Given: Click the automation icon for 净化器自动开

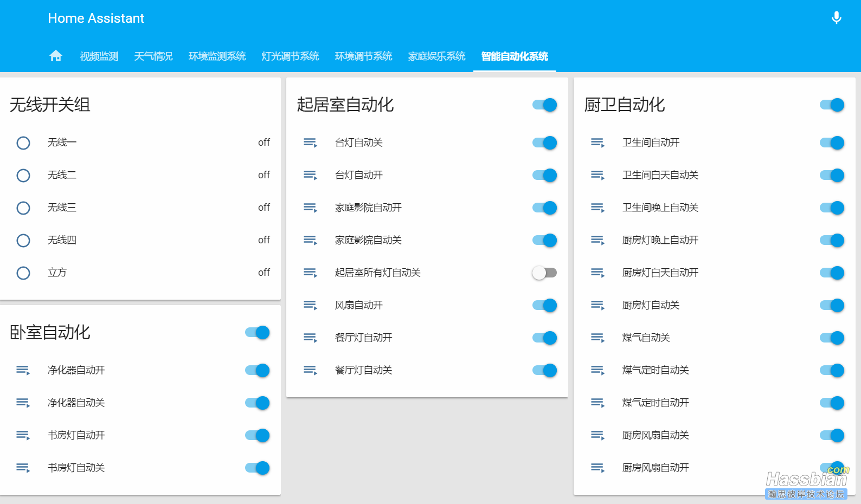Looking at the screenshot, I should 23,371.
